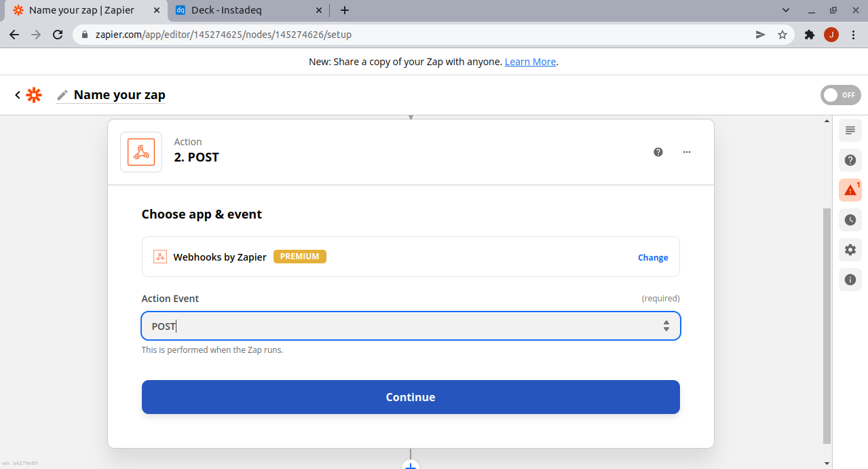Screen dimensions: 868x469
Task: Open the step's three-dot more menu
Action: pyautogui.click(x=687, y=152)
